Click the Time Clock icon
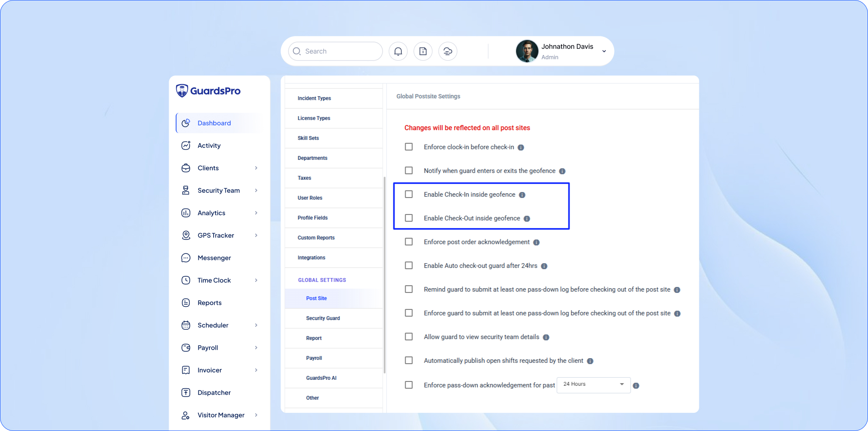 pos(186,280)
